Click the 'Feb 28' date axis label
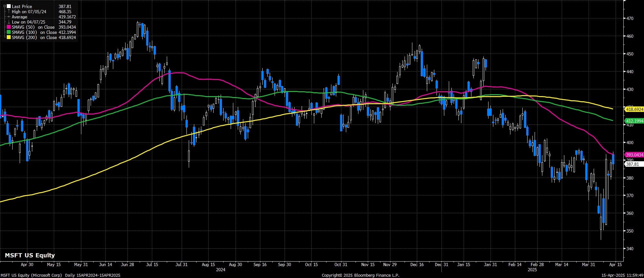Image resolution: width=644 pixels, height=278 pixels. (538, 264)
